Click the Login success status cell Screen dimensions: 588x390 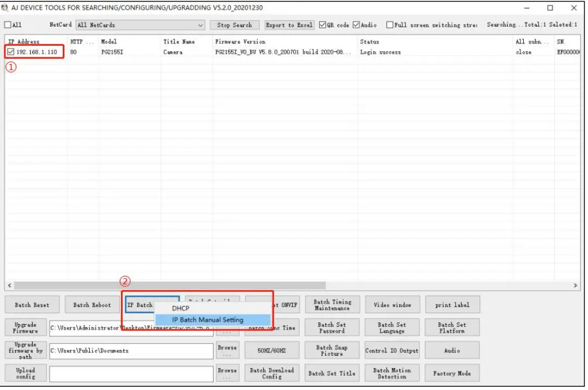tap(380, 52)
